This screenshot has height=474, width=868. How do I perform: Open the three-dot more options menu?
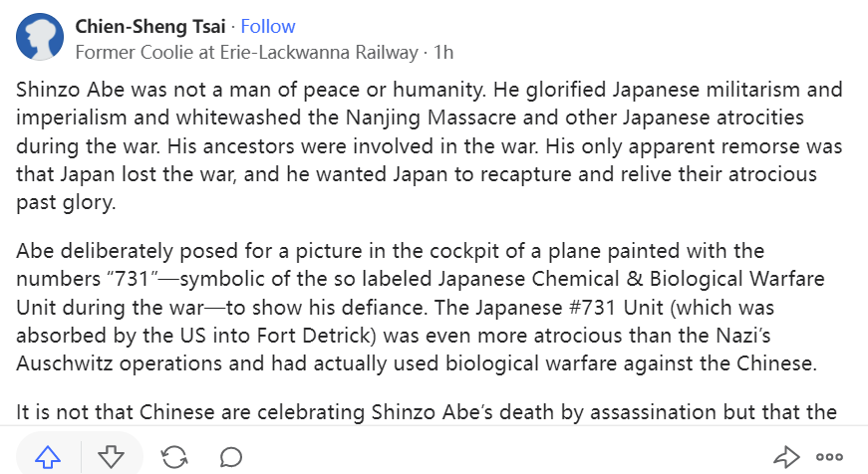829,456
